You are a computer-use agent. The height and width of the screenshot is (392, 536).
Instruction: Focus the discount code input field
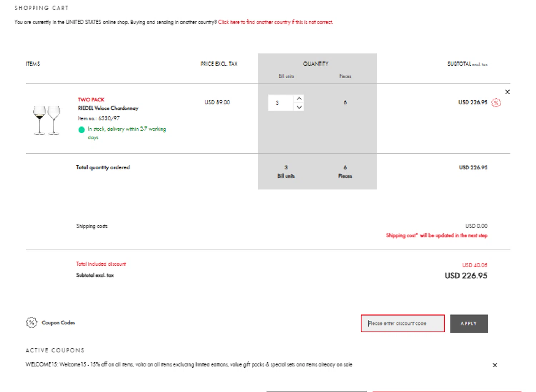pos(403,323)
